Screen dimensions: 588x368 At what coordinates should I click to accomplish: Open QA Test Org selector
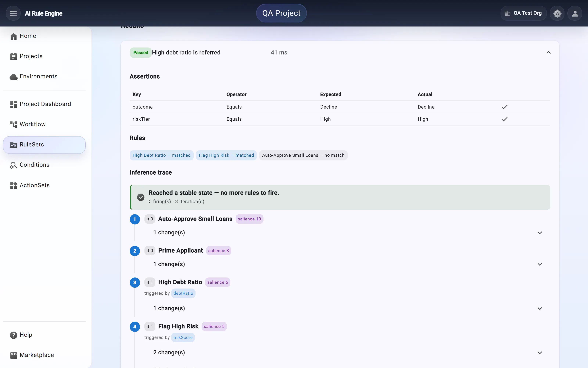pos(523,13)
